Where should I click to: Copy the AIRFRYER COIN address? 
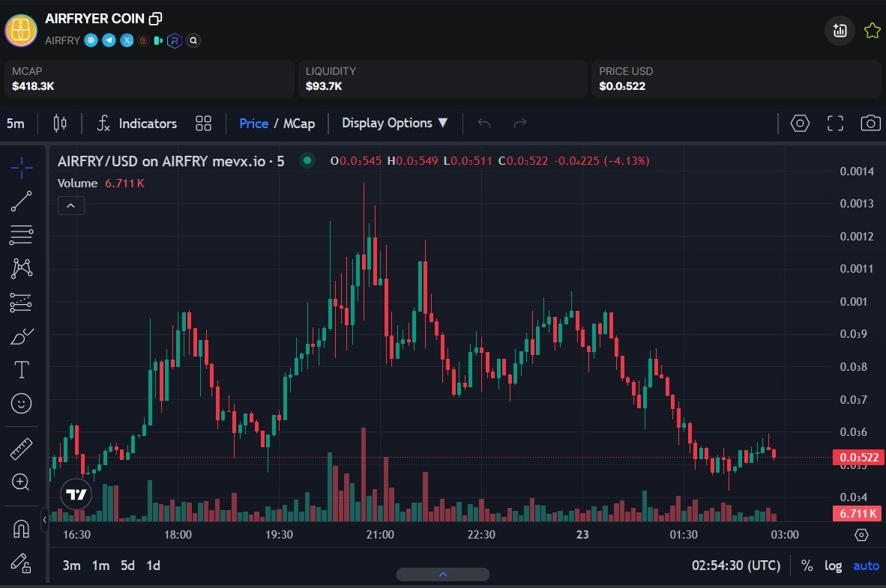pyautogui.click(x=155, y=19)
